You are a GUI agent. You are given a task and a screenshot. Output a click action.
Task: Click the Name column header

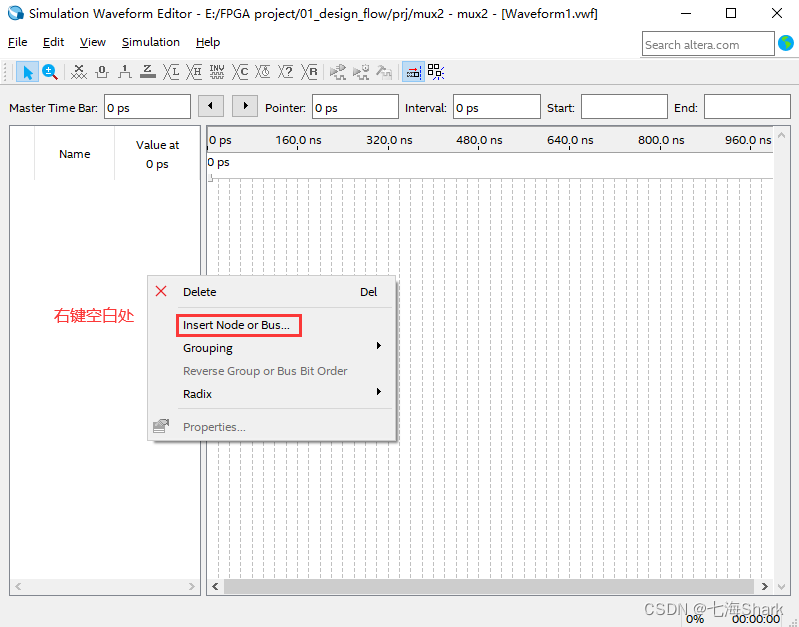pos(74,154)
